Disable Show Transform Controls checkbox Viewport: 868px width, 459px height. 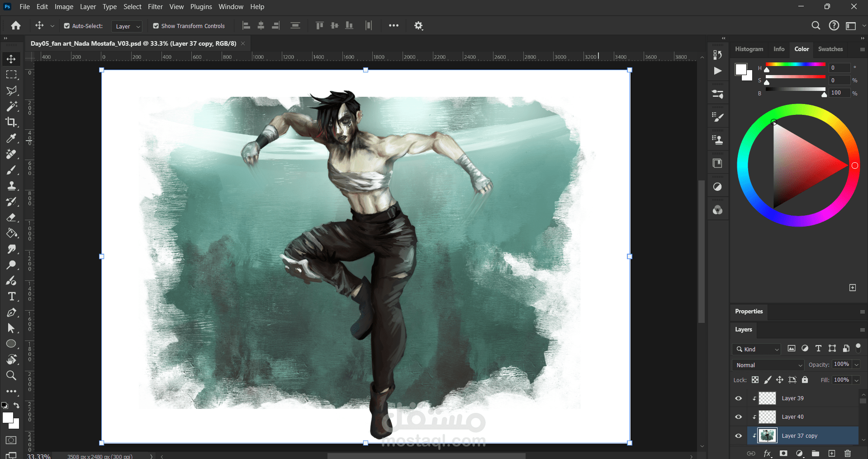[156, 26]
